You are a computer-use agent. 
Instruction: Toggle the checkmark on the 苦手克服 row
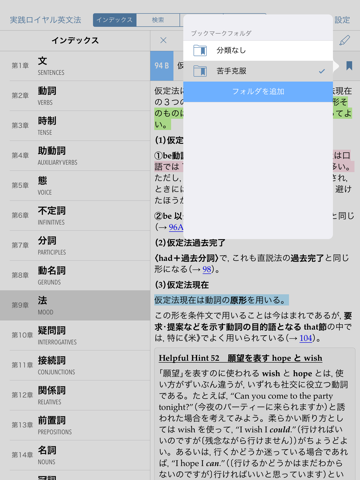[x=322, y=71]
